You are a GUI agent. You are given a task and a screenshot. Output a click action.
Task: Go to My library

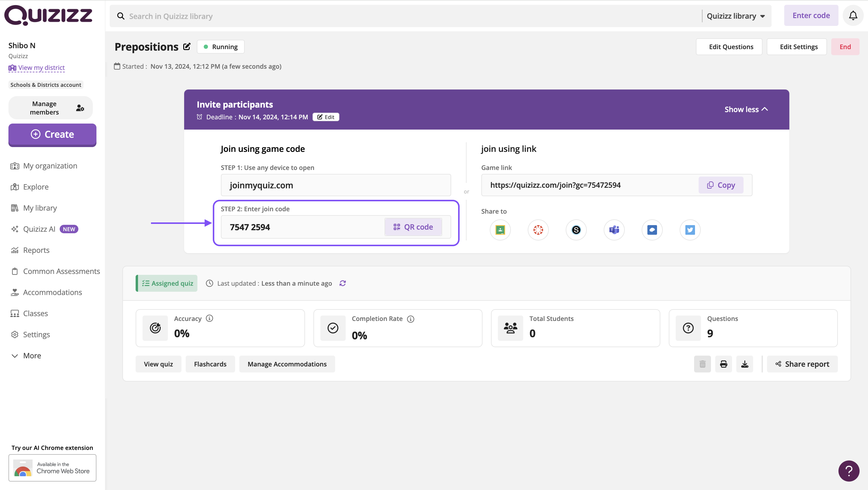(x=40, y=208)
